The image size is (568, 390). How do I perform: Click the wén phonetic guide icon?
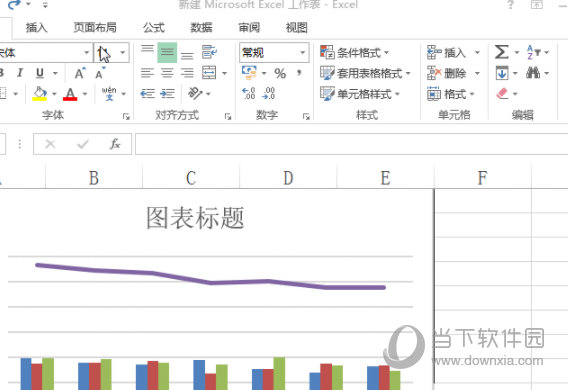point(109,93)
